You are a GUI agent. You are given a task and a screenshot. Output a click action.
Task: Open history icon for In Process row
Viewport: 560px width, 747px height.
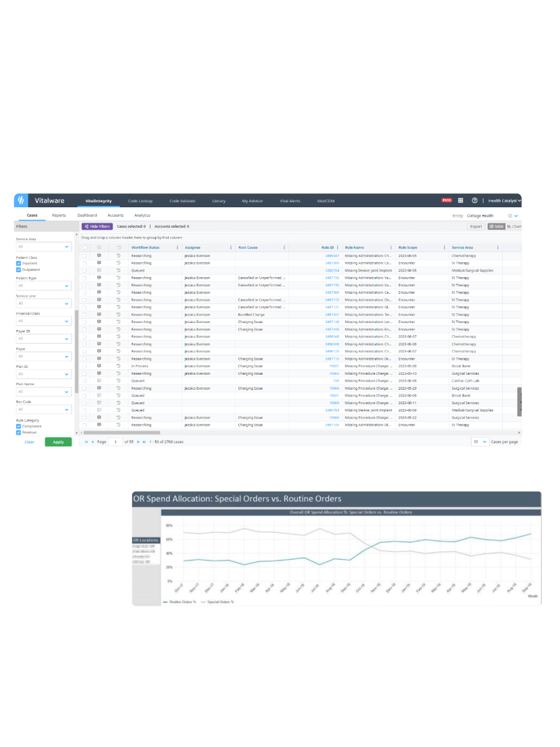(118, 366)
